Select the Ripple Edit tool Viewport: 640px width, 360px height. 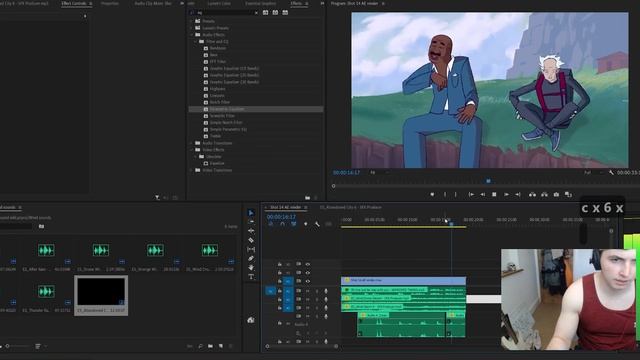pyautogui.click(x=251, y=231)
